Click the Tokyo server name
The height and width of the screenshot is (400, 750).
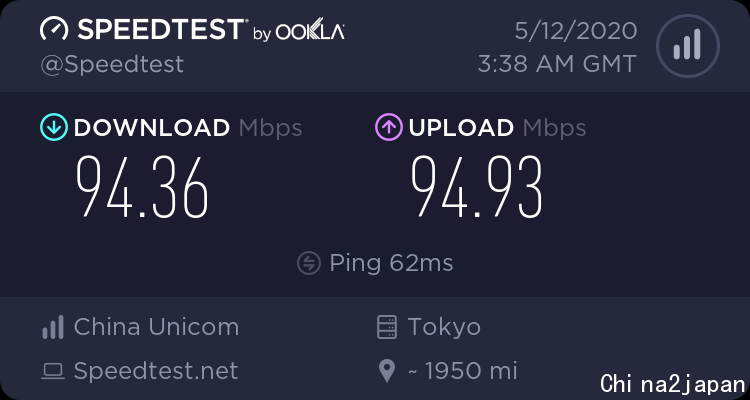tap(444, 327)
